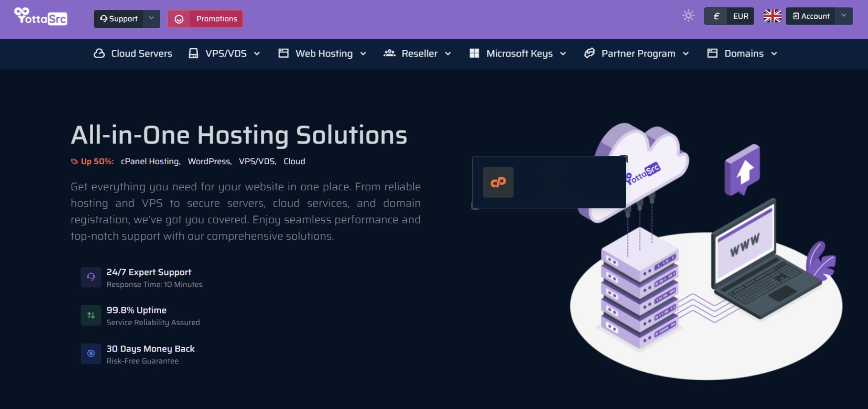Expand the Reseller chevron
The width and height of the screenshot is (868, 409).
click(448, 54)
